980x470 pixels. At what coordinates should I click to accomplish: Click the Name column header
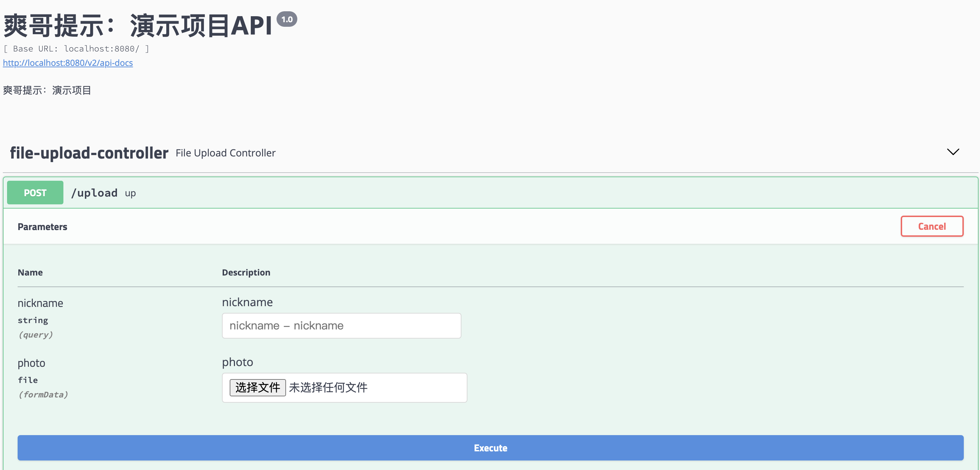(30, 272)
